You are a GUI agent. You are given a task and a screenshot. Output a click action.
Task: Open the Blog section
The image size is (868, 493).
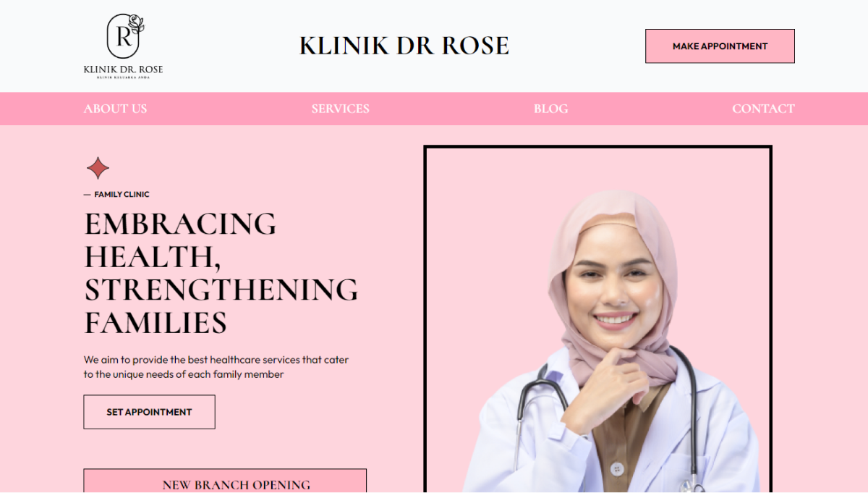tap(550, 109)
